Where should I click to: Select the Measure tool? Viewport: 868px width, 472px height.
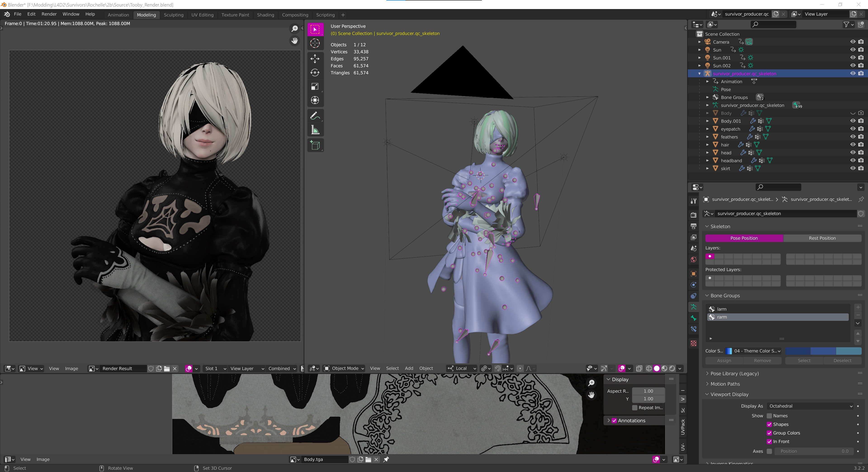315,130
